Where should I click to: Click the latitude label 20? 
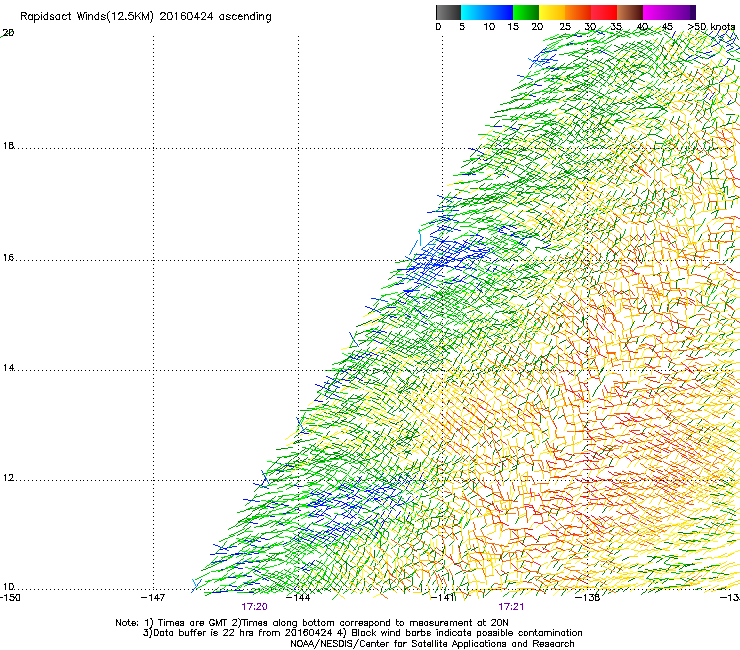pyautogui.click(x=8, y=33)
